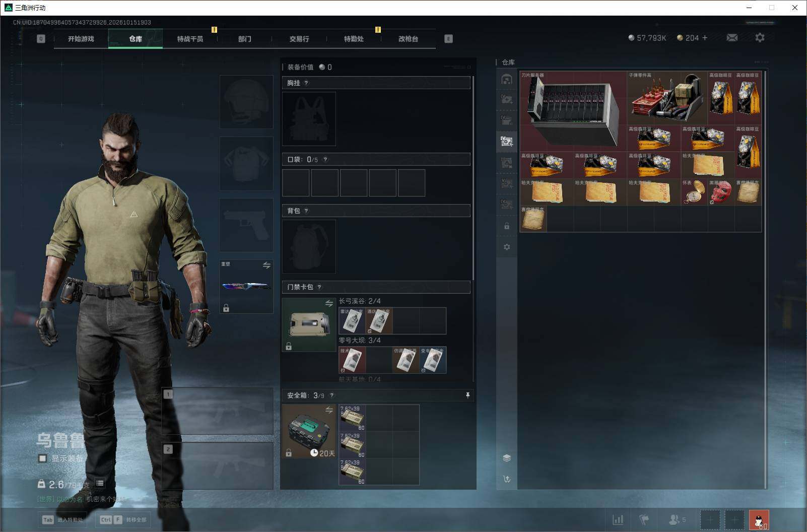The height and width of the screenshot is (532, 807).
Task: Switch to the 交易行 tab
Action: (299, 39)
